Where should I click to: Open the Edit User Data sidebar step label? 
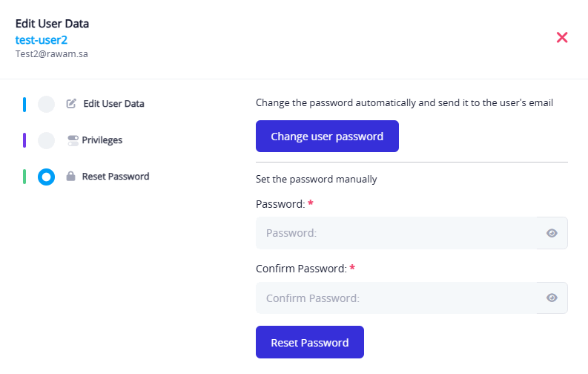coord(113,104)
